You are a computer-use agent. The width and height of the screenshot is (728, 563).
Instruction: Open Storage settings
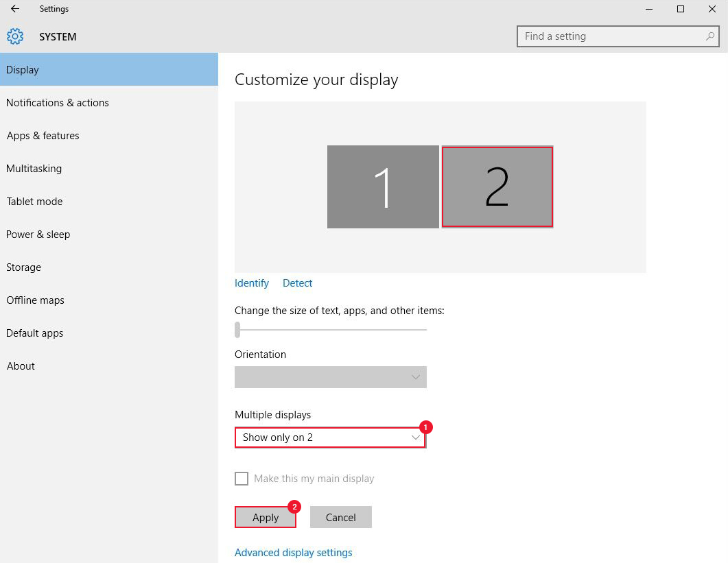click(109, 267)
